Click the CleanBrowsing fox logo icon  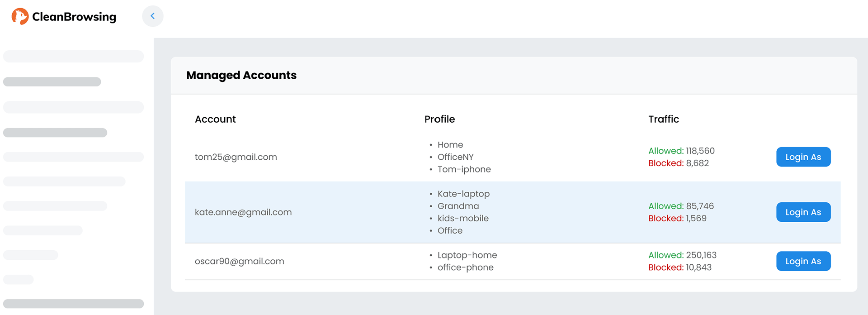tap(20, 16)
